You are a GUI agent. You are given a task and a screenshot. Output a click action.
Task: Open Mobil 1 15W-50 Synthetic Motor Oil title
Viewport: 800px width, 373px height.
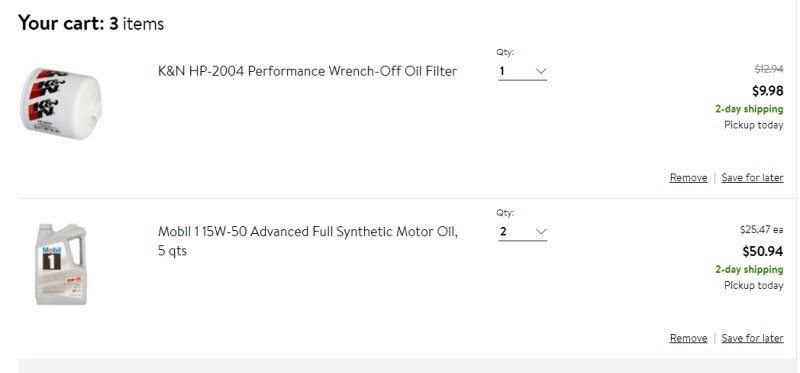click(308, 241)
